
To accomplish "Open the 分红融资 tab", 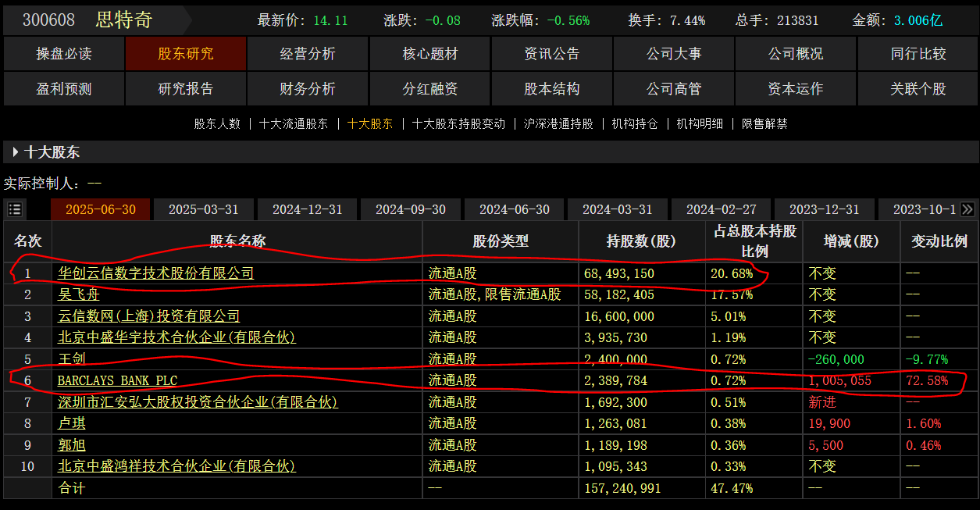I will 430,89.
